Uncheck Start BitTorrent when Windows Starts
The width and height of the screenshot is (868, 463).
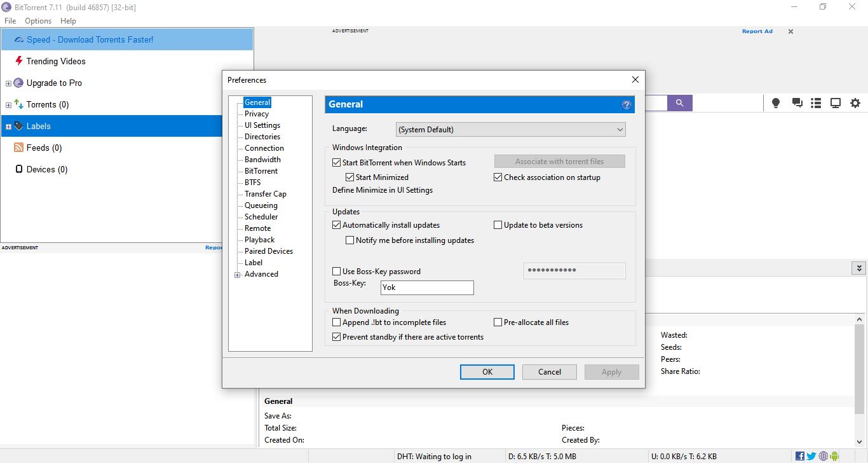[337, 163]
